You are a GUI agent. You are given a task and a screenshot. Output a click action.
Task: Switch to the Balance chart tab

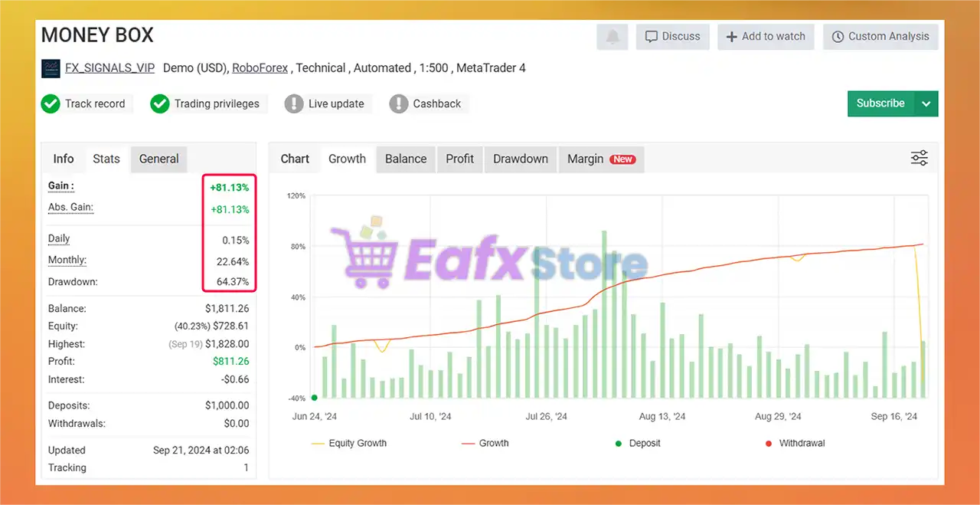(x=406, y=159)
